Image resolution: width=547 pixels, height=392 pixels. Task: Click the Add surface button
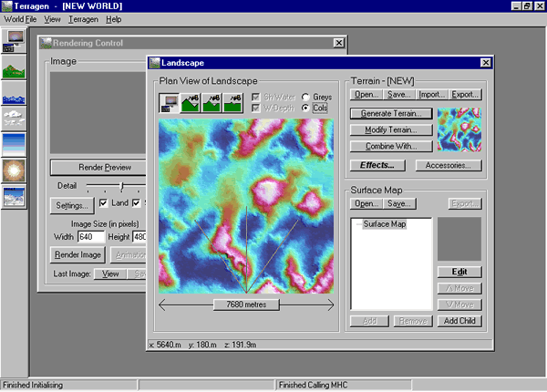click(369, 321)
